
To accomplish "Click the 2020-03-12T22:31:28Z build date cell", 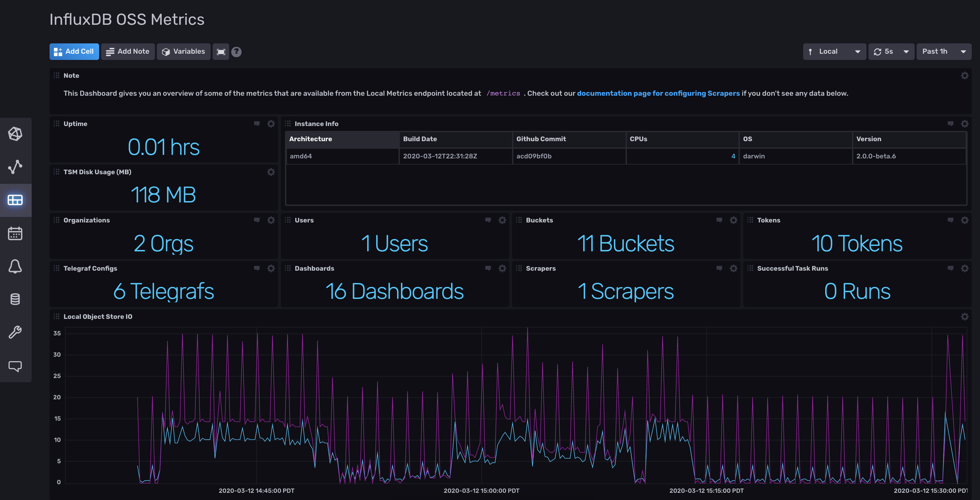I will pyautogui.click(x=455, y=156).
